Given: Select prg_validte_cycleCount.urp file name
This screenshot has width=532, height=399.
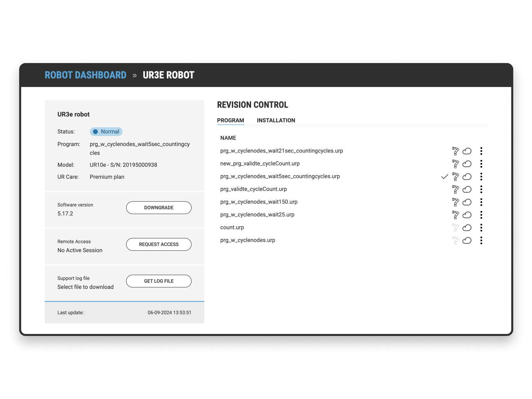Looking at the screenshot, I should 253,189.
